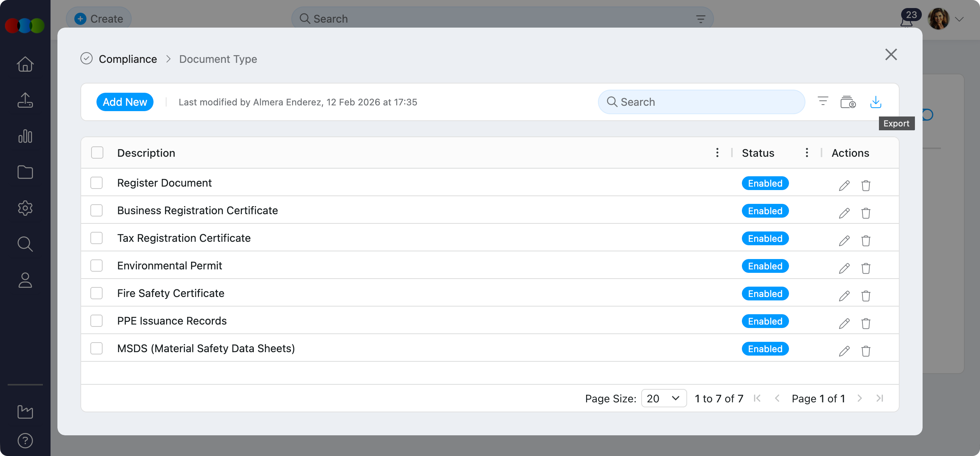
Task: Open the filter icon beside table search
Action: click(823, 102)
